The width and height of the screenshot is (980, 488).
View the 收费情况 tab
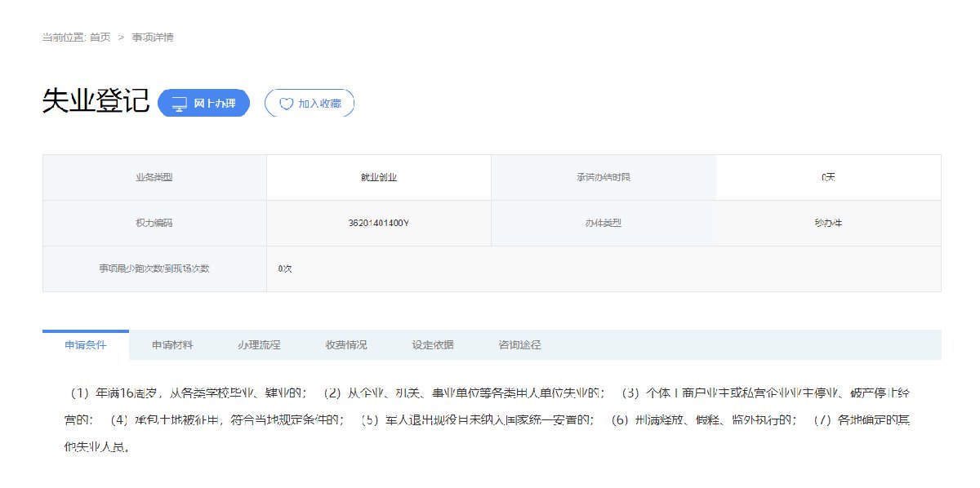click(x=346, y=345)
